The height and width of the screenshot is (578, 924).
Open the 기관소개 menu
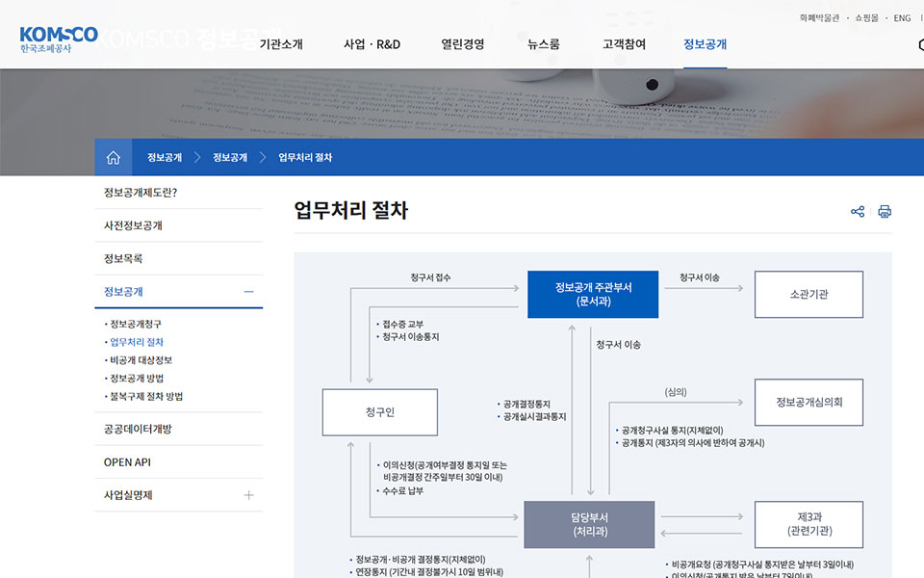point(281,44)
